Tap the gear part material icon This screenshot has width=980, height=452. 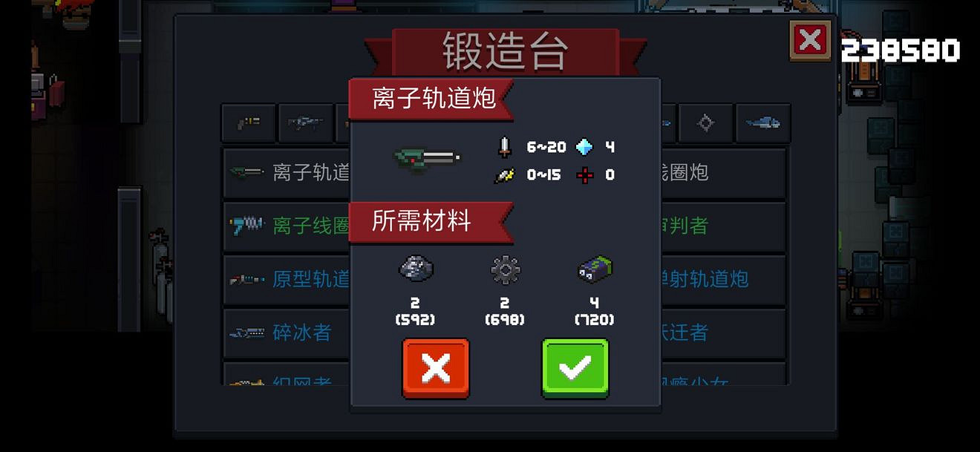[506, 271]
